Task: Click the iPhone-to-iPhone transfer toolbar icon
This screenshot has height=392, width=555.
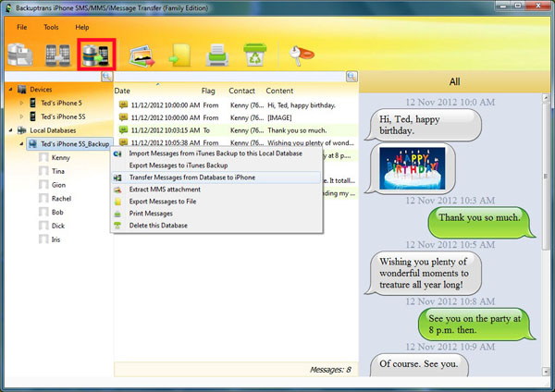Action: pyautogui.click(x=57, y=55)
